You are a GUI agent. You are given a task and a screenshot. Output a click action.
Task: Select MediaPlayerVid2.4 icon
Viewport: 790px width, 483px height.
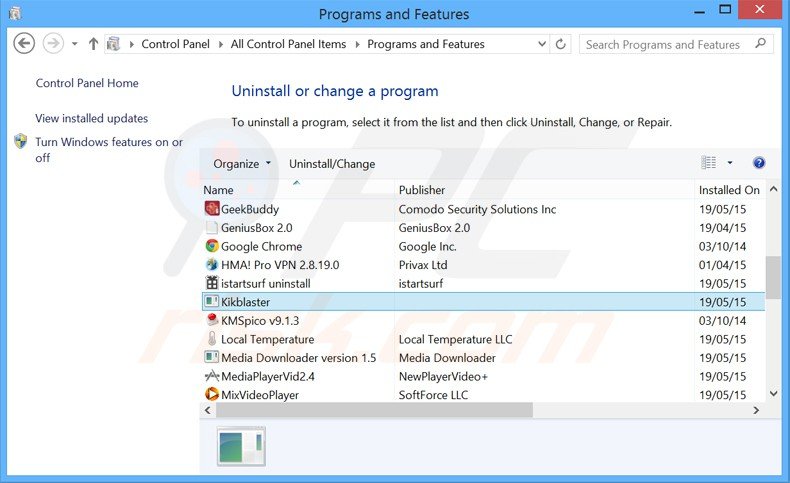click(x=212, y=376)
